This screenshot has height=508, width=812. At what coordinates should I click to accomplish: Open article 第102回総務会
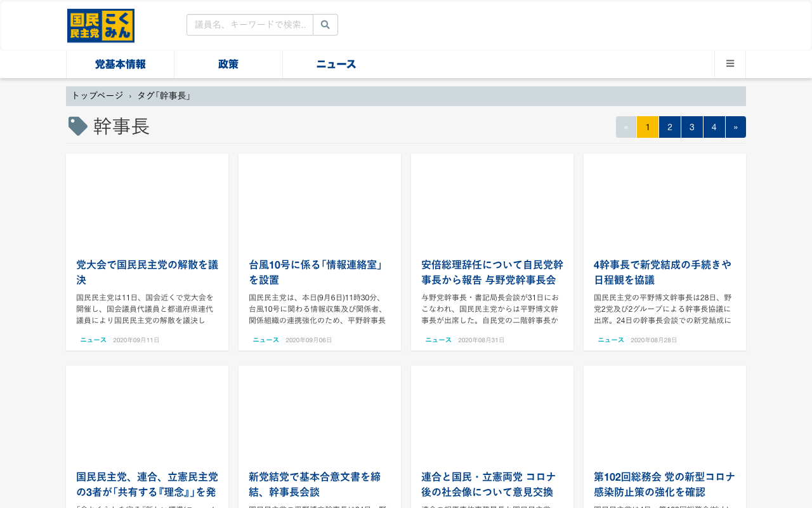pyautogui.click(x=665, y=485)
